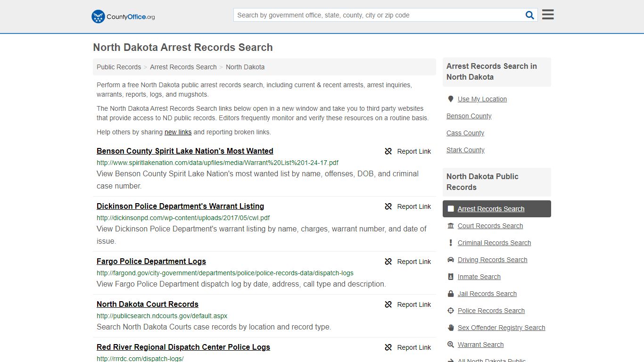
Task: Choose Benson County in sidebar
Action: 469,116
